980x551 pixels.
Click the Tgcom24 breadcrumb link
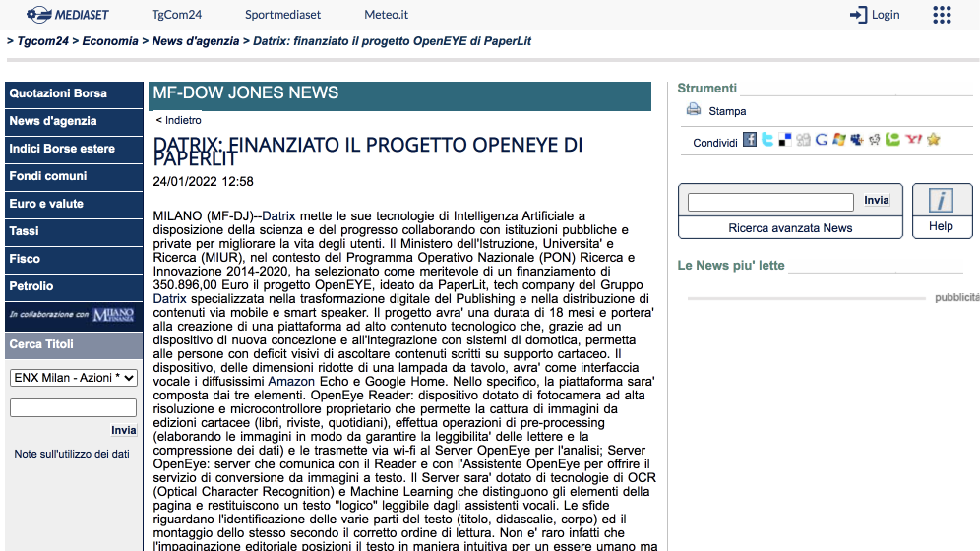(x=42, y=41)
